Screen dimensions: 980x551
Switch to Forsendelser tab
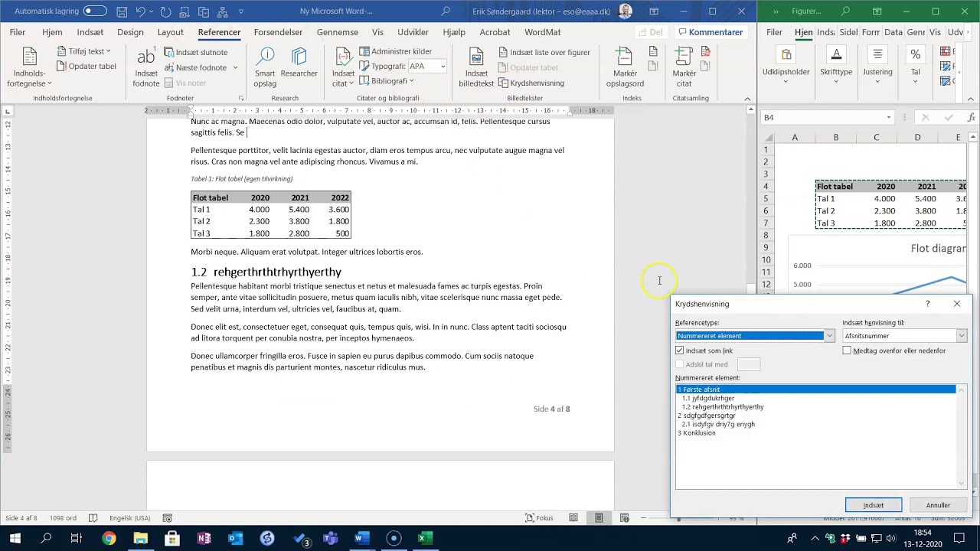coord(278,32)
